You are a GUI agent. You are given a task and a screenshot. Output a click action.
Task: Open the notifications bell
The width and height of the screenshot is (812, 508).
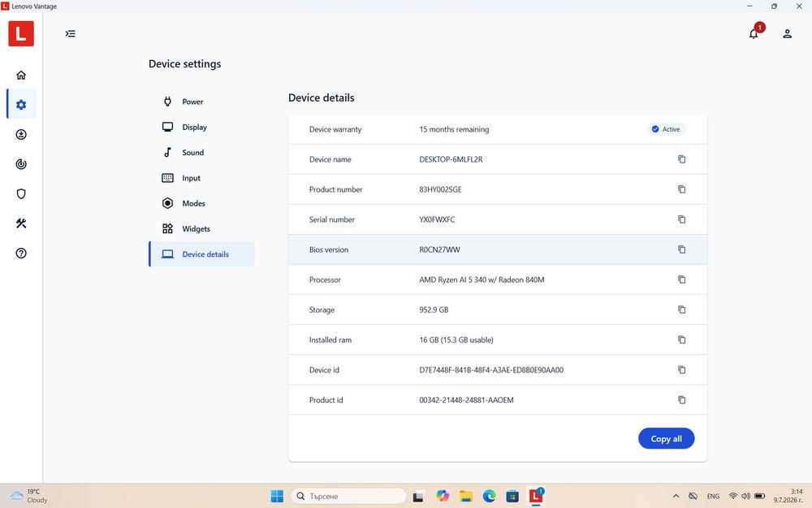coord(754,33)
